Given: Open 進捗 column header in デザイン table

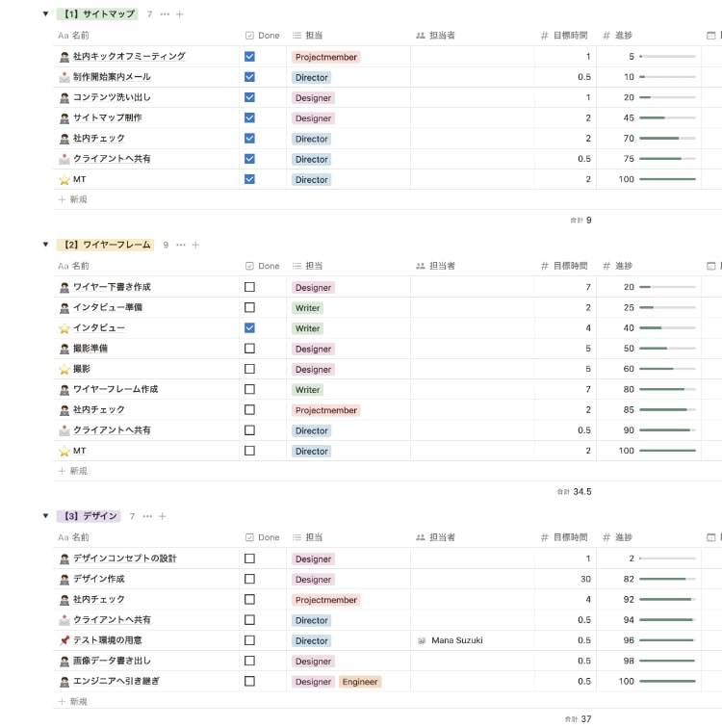Looking at the screenshot, I should point(618,537).
